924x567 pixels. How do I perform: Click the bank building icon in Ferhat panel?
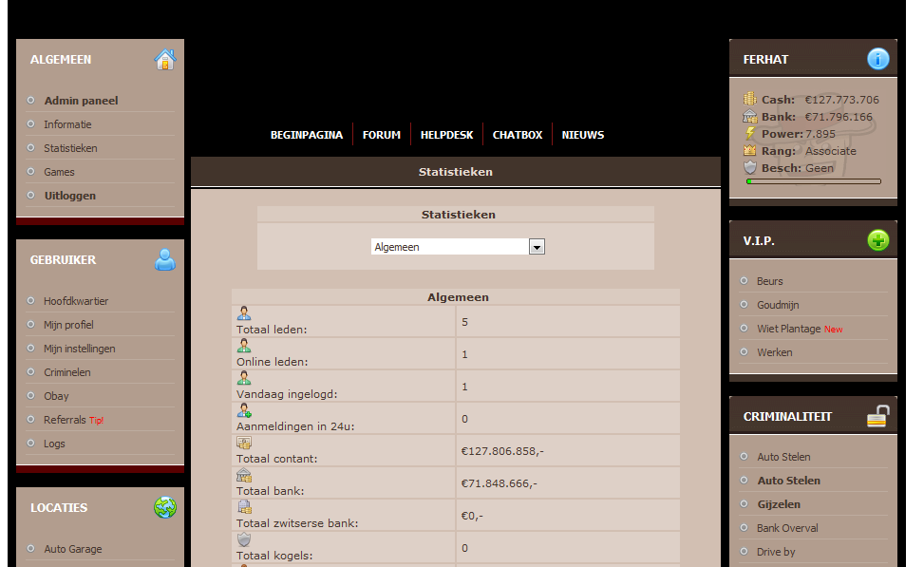[x=750, y=117]
